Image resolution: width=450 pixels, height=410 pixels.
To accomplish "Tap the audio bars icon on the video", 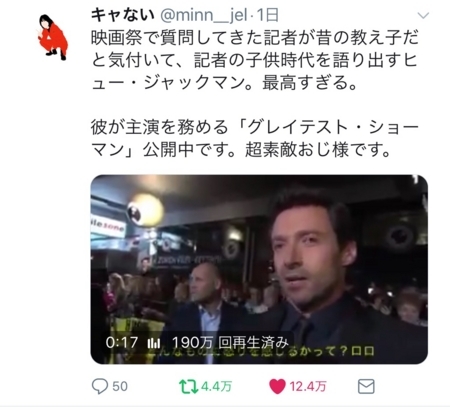I will [154, 343].
